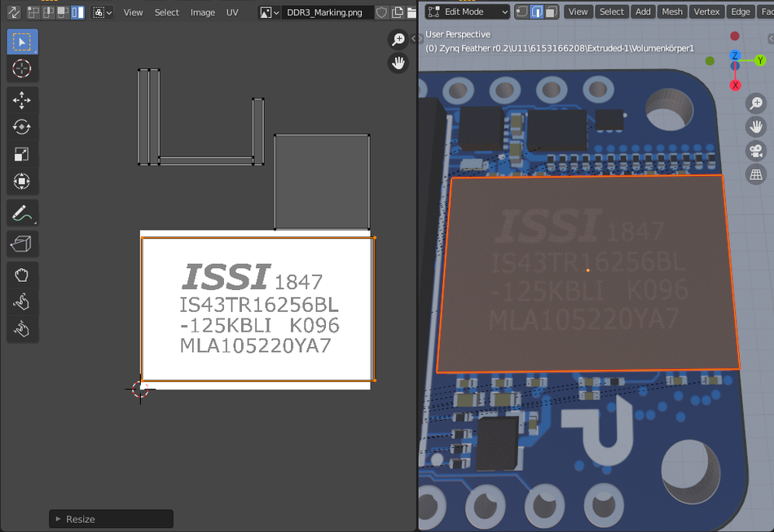The height and width of the screenshot is (532, 774).
Task: Expand the Resize operator panel
Action: click(x=111, y=519)
